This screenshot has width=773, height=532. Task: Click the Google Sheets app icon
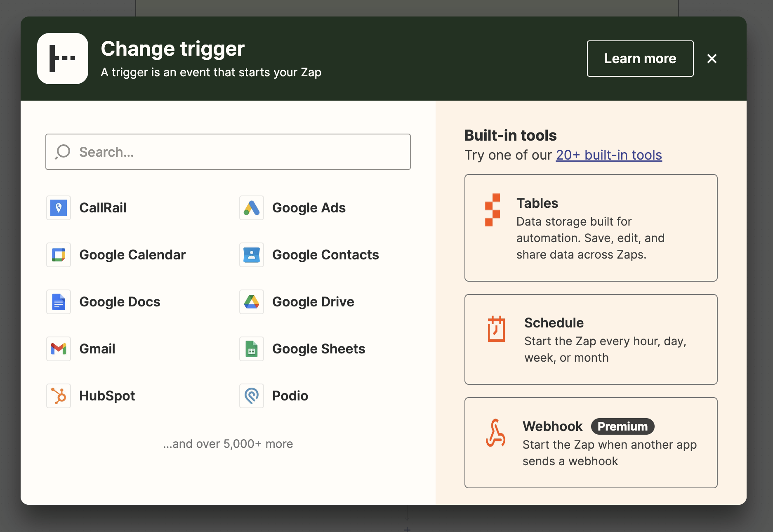point(252,349)
